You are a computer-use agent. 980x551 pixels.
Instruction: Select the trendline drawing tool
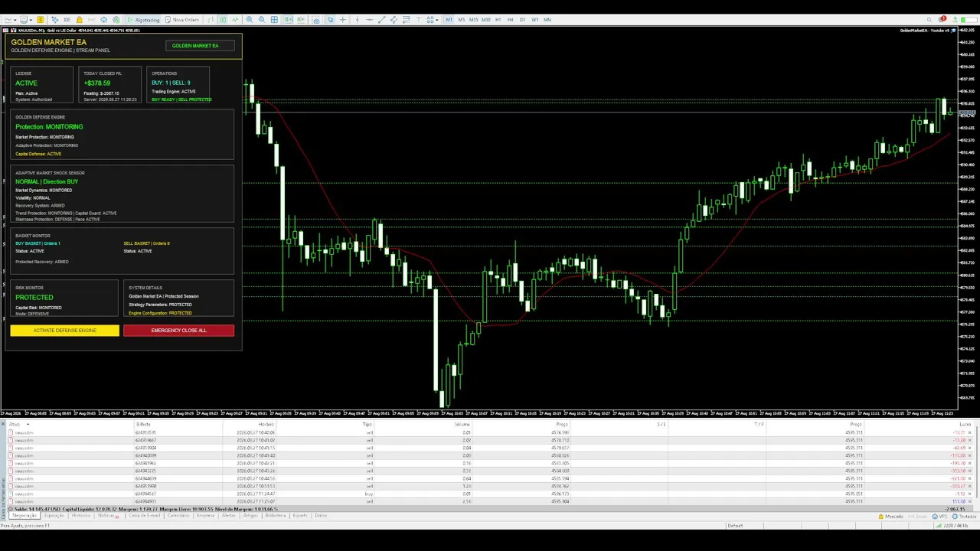click(381, 20)
